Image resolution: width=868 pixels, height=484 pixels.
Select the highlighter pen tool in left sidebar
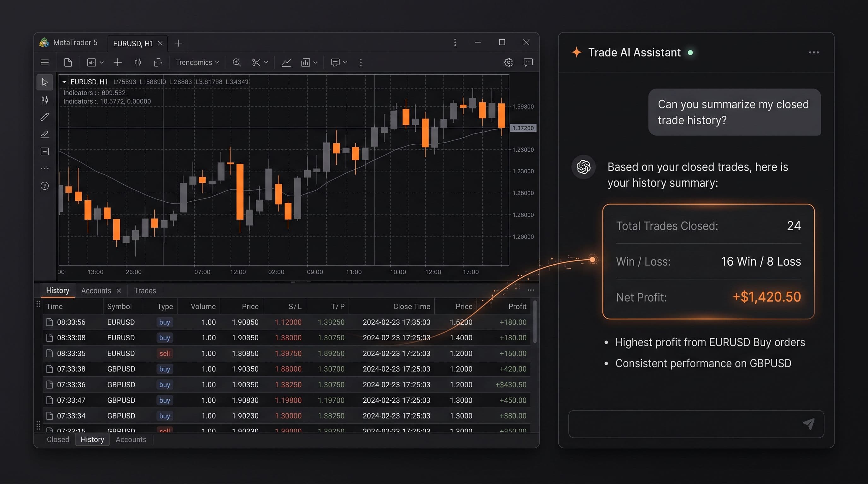coord(44,134)
